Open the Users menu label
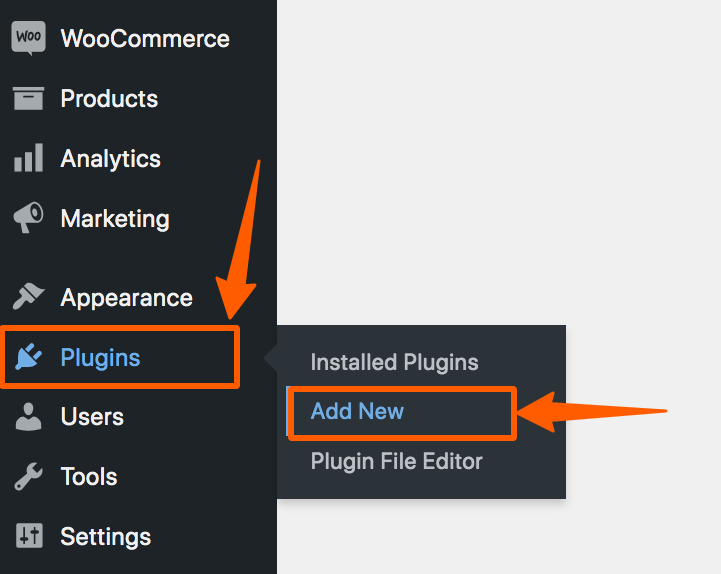The image size is (721, 574). (x=92, y=417)
